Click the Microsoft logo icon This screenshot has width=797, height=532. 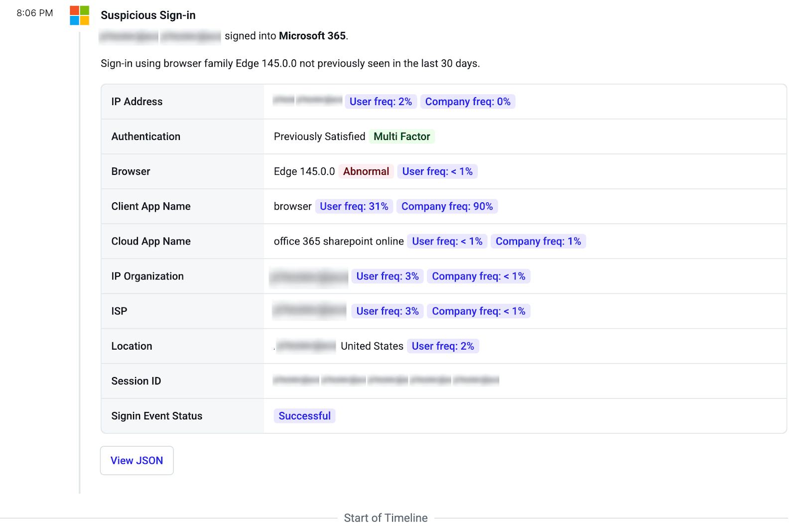tap(79, 15)
